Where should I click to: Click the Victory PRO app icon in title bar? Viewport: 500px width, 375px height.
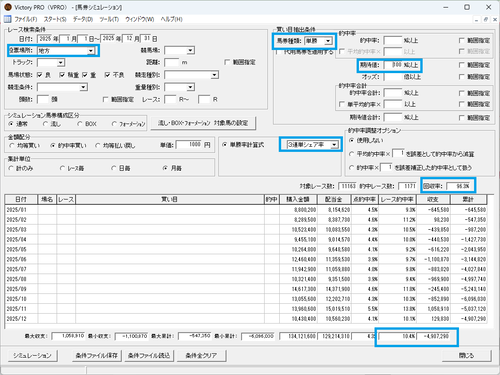8,7
